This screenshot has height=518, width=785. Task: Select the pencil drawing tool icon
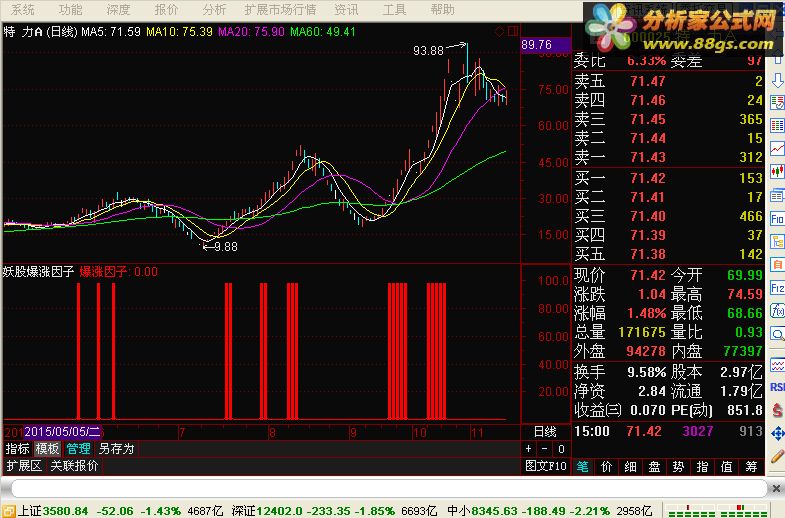tap(777, 456)
